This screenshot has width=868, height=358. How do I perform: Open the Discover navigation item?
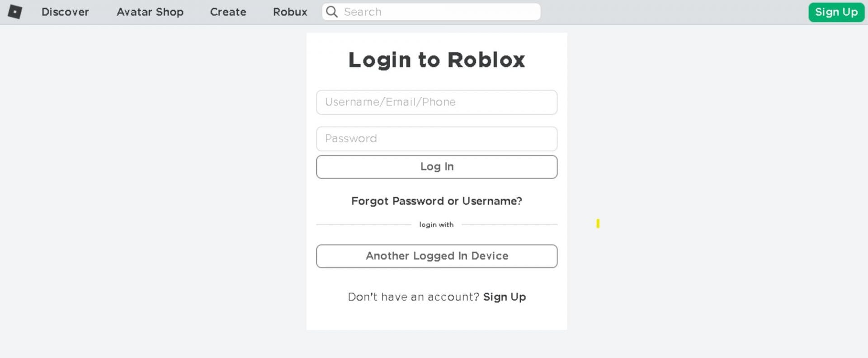tap(65, 12)
